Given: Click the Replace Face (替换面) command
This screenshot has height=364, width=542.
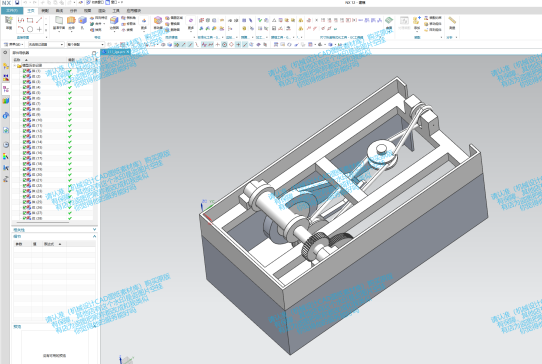Looking at the screenshot, I should coord(172,24).
